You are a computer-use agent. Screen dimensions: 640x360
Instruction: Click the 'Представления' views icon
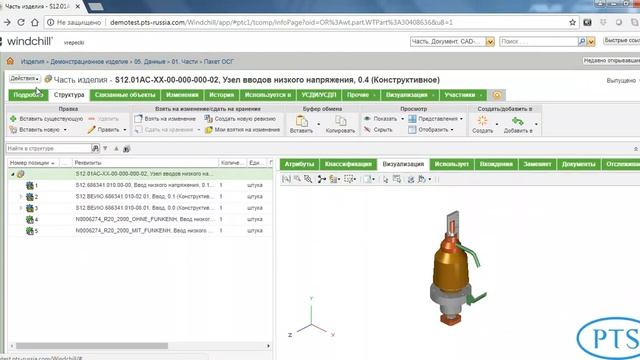pyautogui.click(x=412, y=119)
